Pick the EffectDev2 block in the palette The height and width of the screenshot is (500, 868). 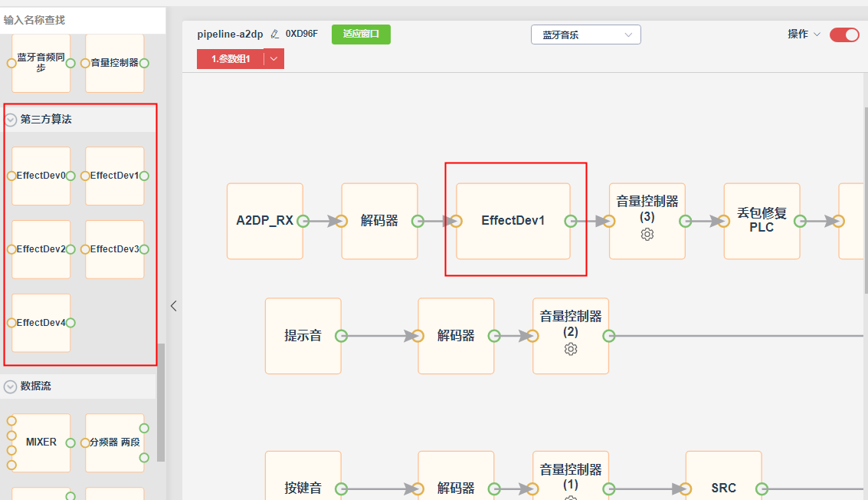coord(41,249)
